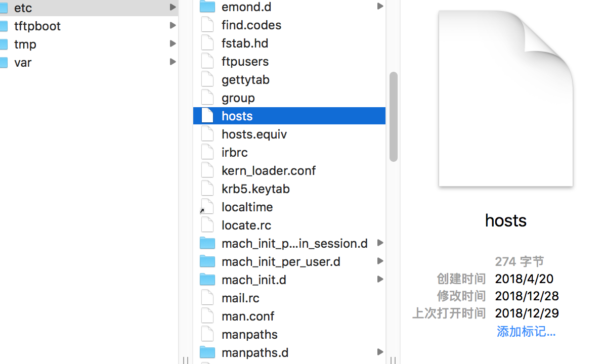602x364 pixels.
Task: Click the emond.d folder icon
Action: coord(207,7)
